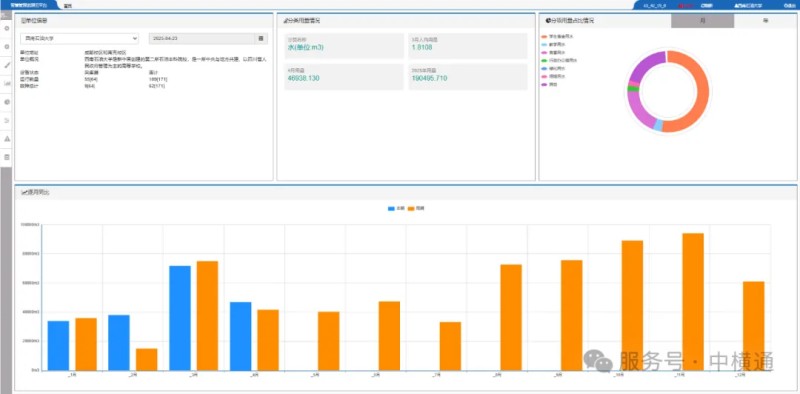
Task: Click the blue bar for month 1
Action: tap(58, 346)
